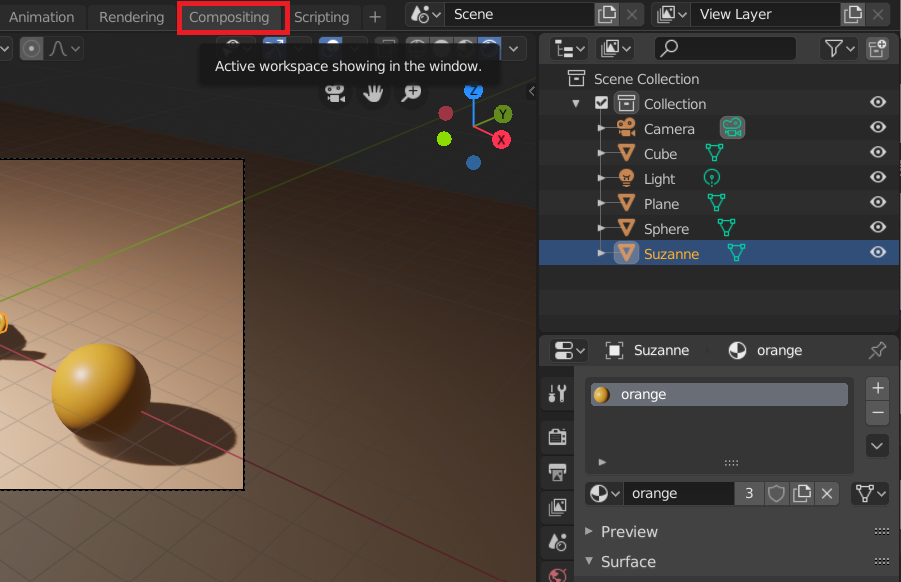Hide the Plane with eye icon
901x582 pixels.
877,202
